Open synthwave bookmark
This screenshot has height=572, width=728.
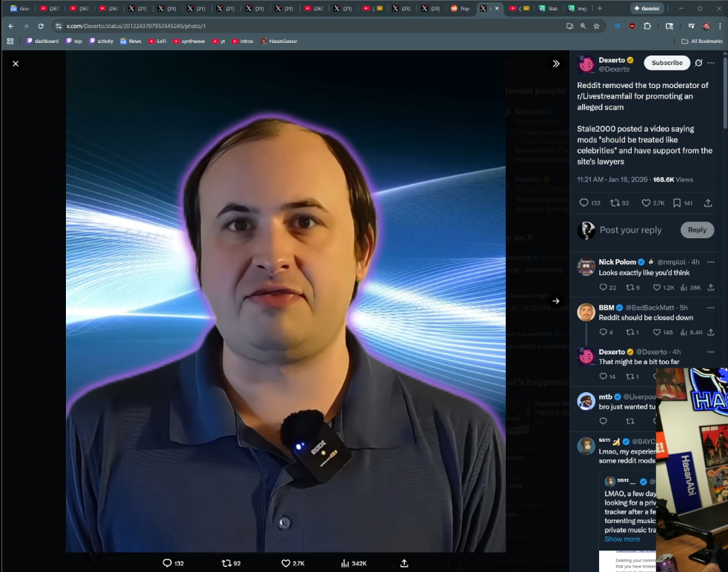[x=189, y=41]
